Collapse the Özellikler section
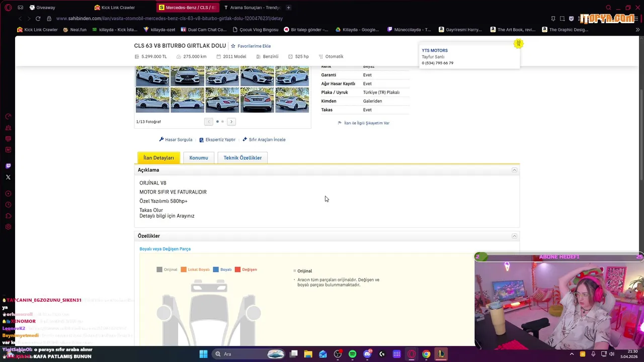The width and height of the screenshot is (644, 362). (514, 236)
